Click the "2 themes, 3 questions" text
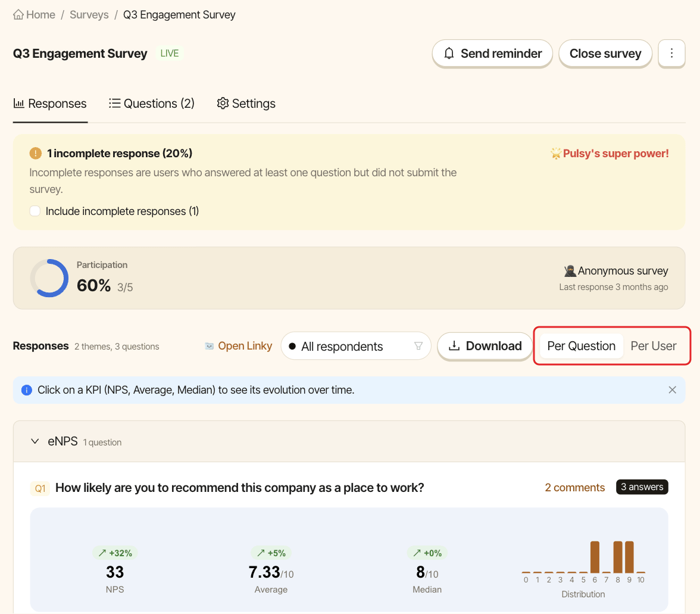 117,347
